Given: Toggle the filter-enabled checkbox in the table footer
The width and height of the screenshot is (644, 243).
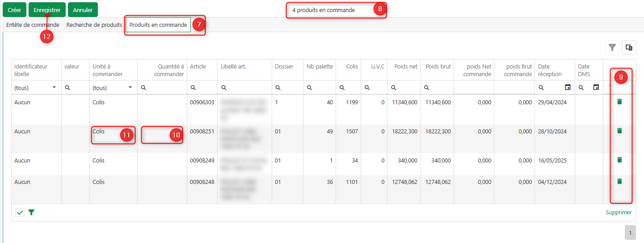Looking at the screenshot, I should (x=20, y=213).
